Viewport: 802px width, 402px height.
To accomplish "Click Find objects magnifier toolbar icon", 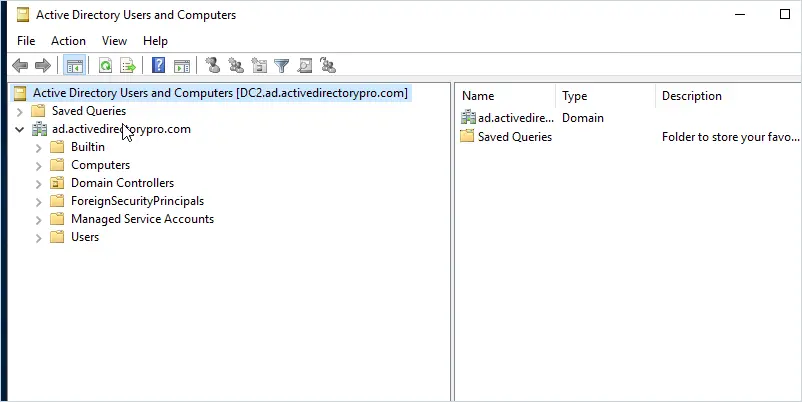I will [304, 65].
